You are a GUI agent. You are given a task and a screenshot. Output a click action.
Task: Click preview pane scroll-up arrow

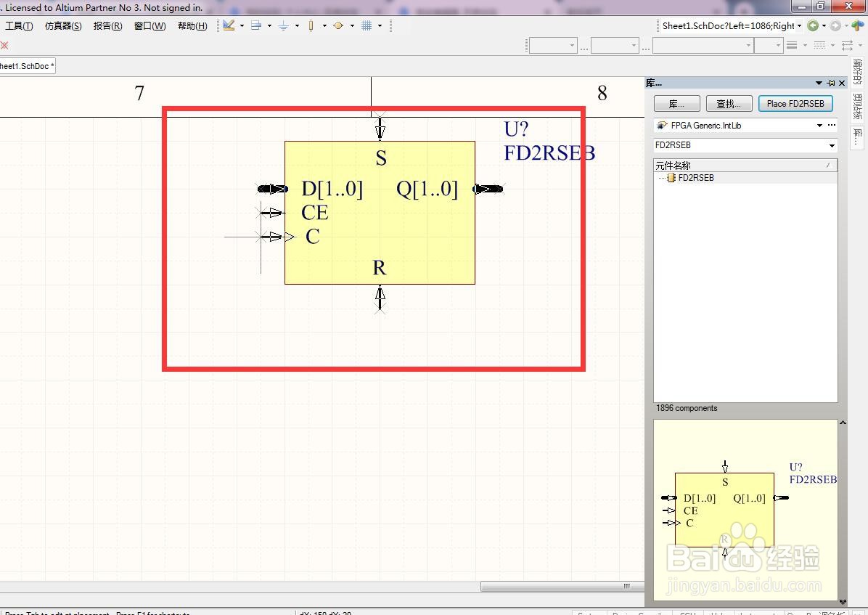843,423
